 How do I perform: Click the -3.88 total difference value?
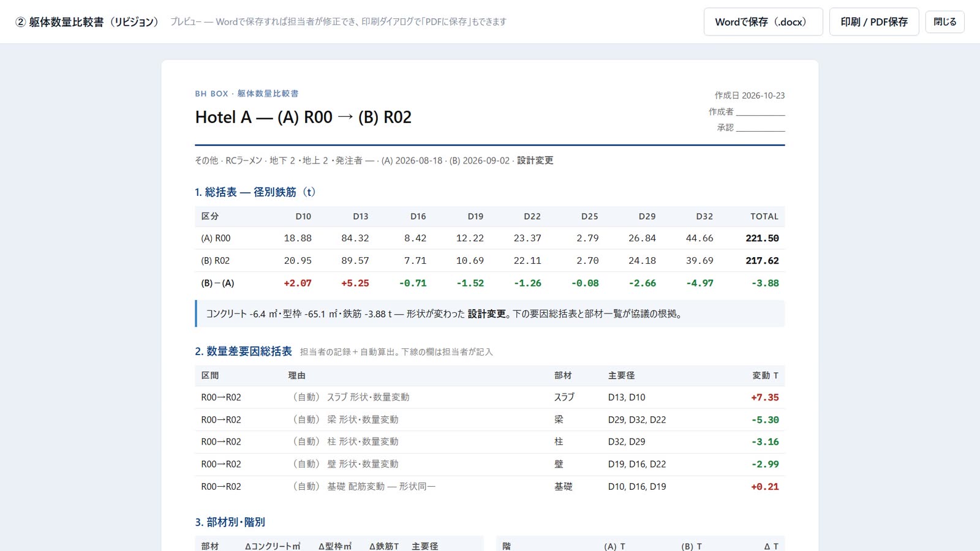765,283
